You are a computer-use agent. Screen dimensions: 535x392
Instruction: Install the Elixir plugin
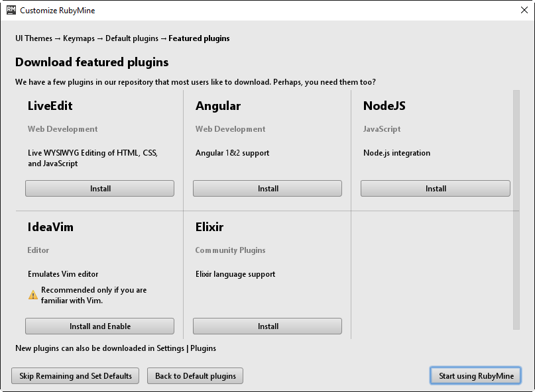coord(267,326)
